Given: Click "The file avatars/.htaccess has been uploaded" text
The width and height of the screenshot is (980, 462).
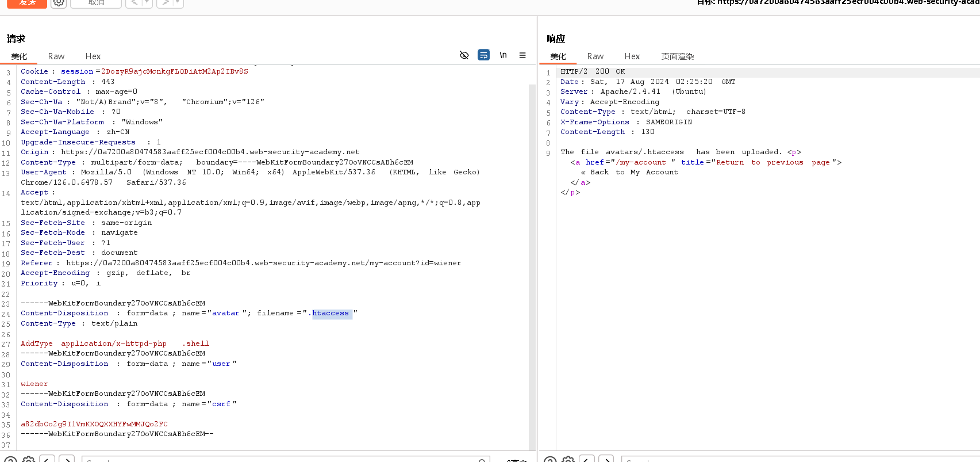Looking at the screenshot, I should [671, 152].
